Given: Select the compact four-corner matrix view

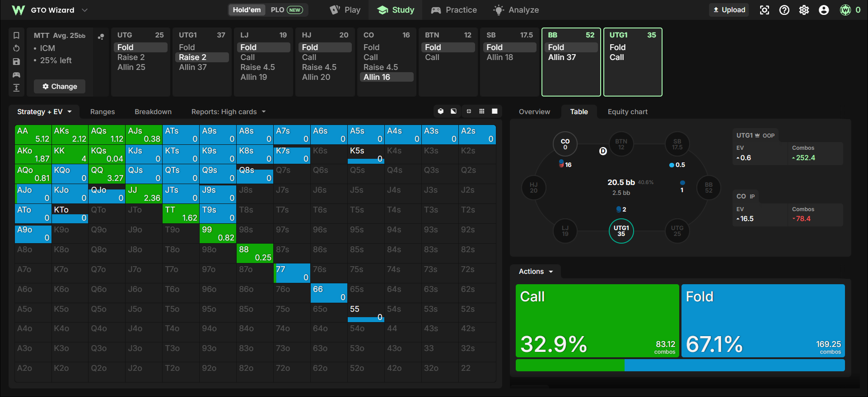Looking at the screenshot, I should (469, 111).
